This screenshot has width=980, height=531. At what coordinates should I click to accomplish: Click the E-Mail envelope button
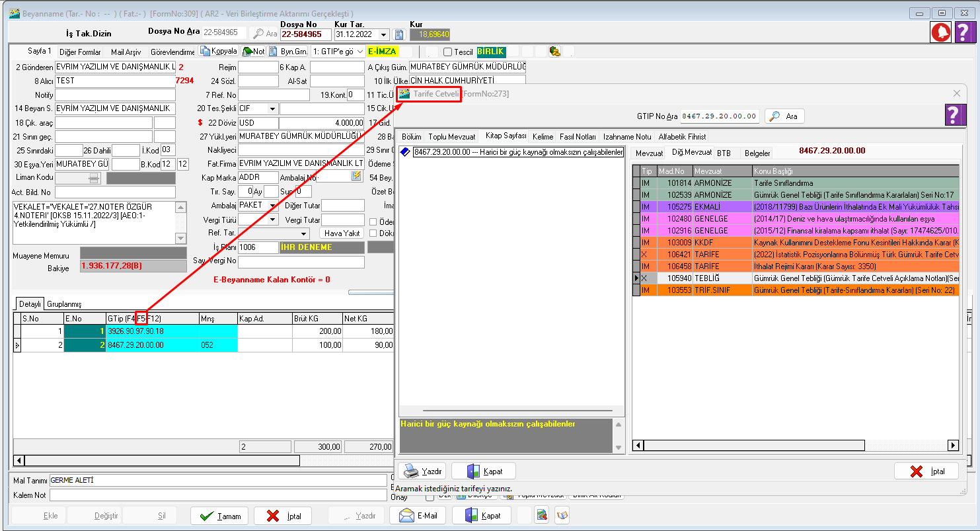click(x=418, y=516)
